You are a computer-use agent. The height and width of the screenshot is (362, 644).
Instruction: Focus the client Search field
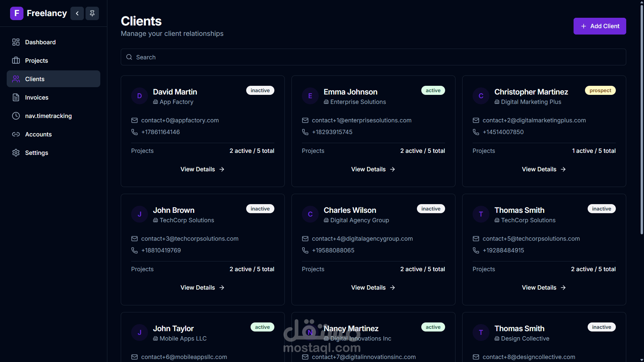[x=373, y=57]
